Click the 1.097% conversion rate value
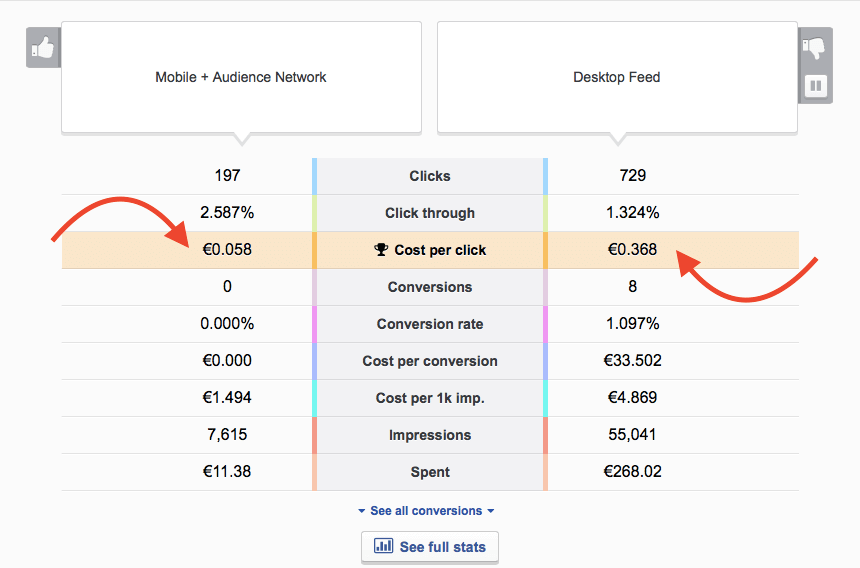 632,323
